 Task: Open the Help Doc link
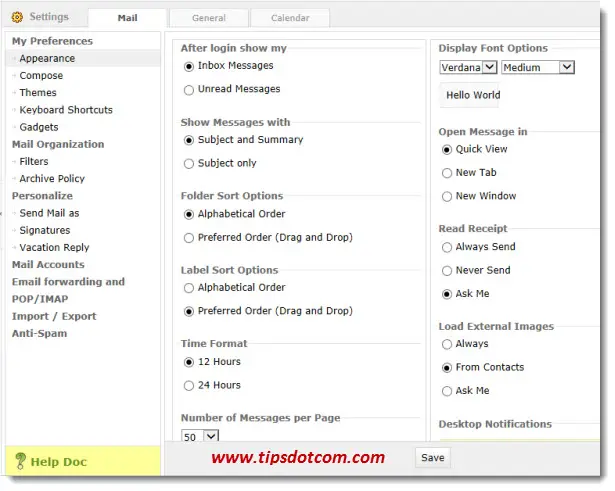[x=58, y=462]
